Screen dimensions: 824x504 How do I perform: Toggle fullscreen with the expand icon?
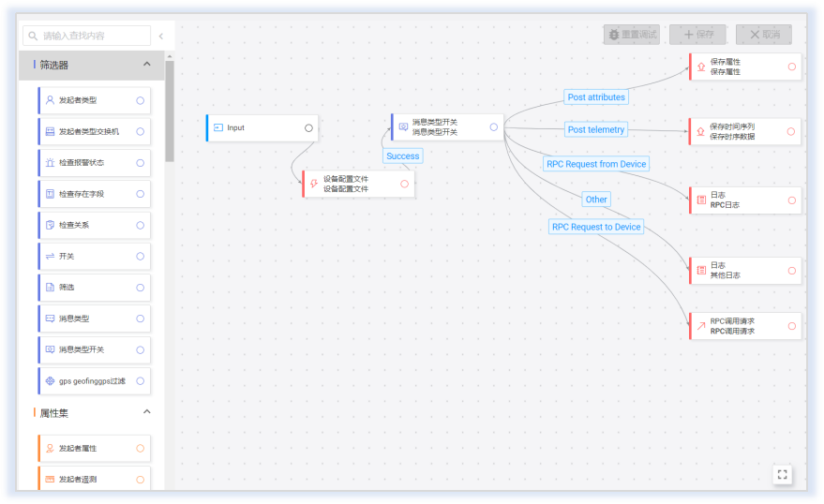tap(782, 475)
